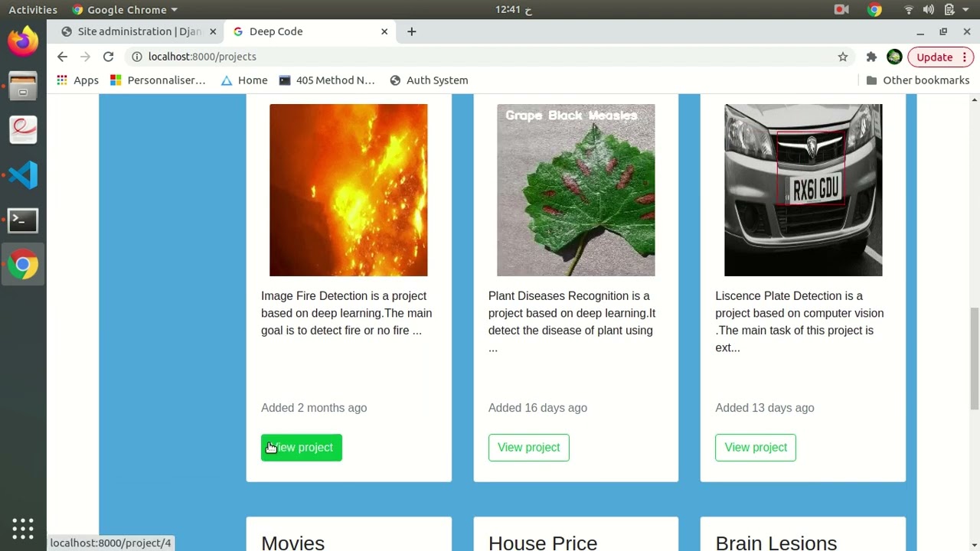View project for Plant Diseases Recognition
Image resolution: width=980 pixels, height=551 pixels.
pos(529,448)
